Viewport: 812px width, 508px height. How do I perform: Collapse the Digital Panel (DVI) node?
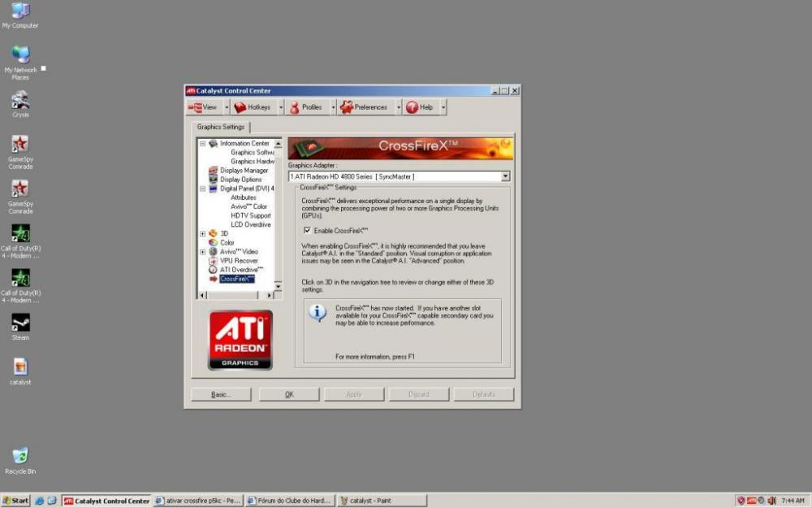click(202, 189)
